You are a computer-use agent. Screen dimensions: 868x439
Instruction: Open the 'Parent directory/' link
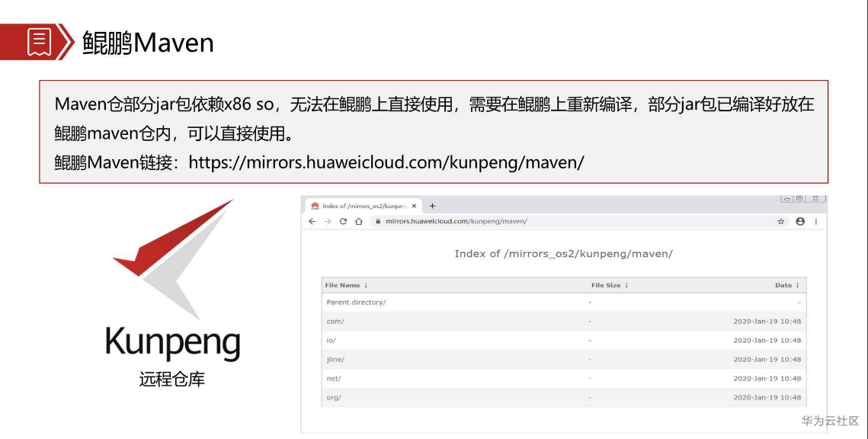(x=356, y=303)
